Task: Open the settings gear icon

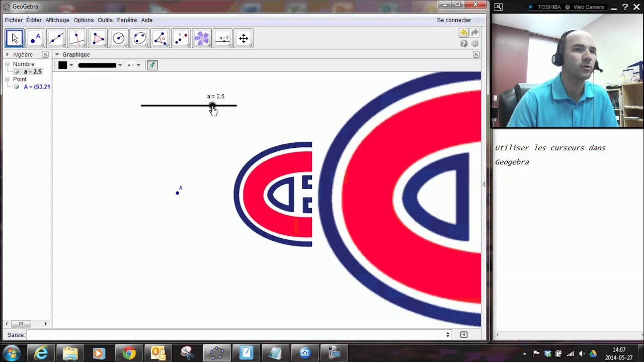Action: pyautogui.click(x=474, y=44)
